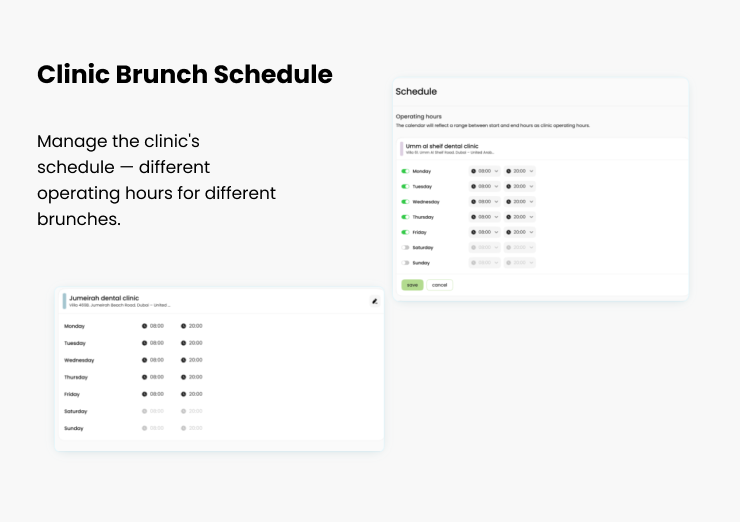
Task: Open Monday's 08:00 start time dropdown
Action: pos(485,171)
